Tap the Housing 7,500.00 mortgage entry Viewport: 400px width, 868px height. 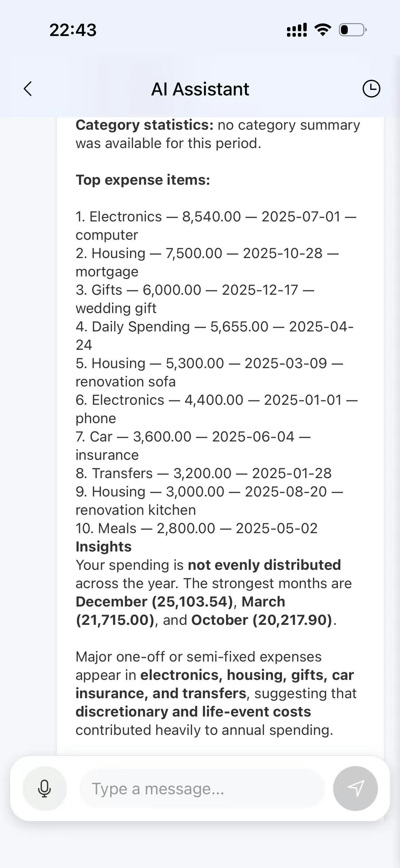coord(207,263)
